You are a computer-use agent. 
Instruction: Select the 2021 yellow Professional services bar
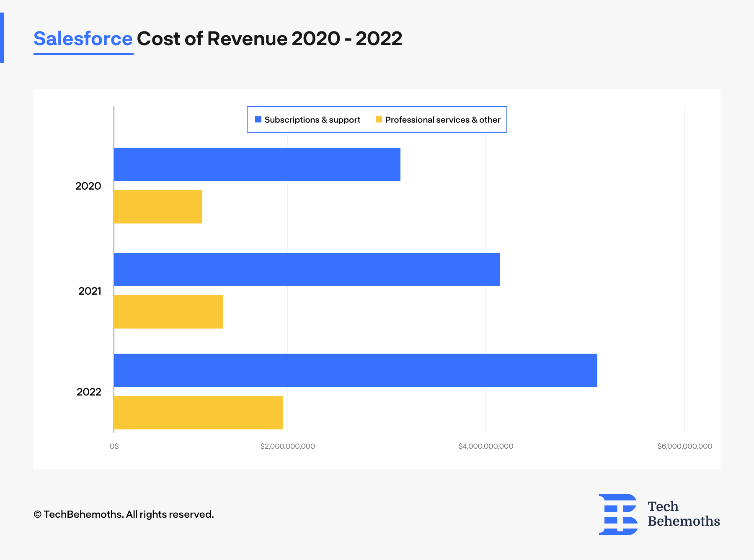168,312
